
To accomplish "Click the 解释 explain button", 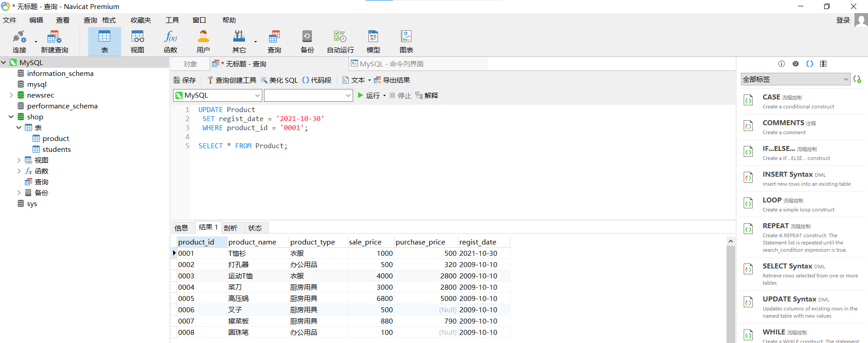I will pyautogui.click(x=427, y=95).
